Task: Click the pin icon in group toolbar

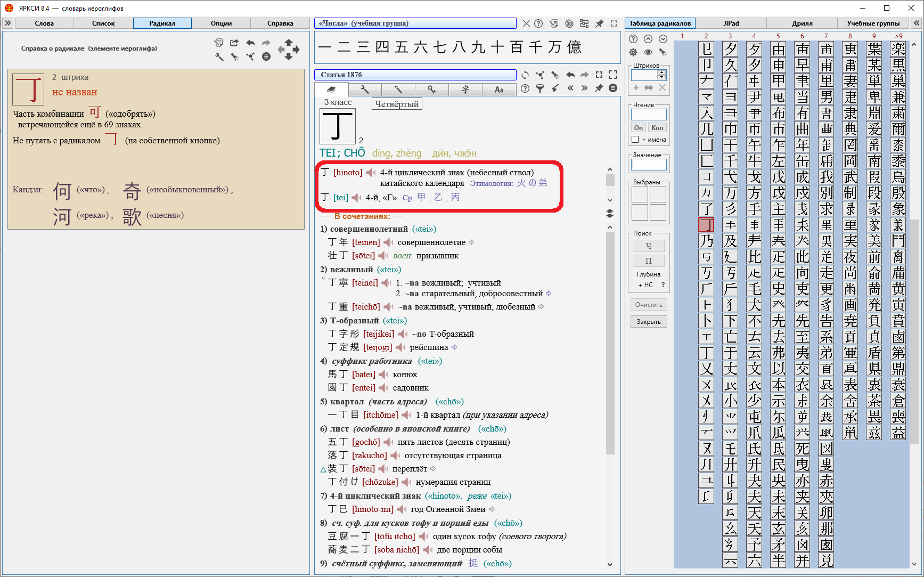Action: (599, 23)
